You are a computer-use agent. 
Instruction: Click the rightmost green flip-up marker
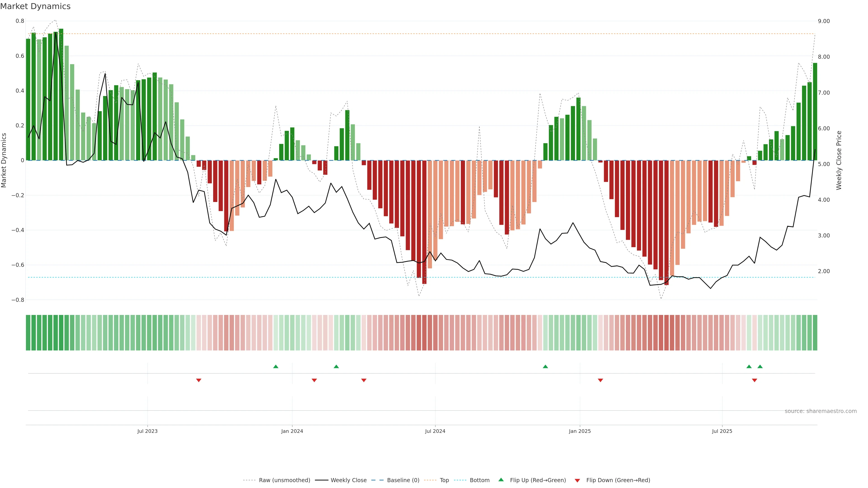tap(760, 366)
